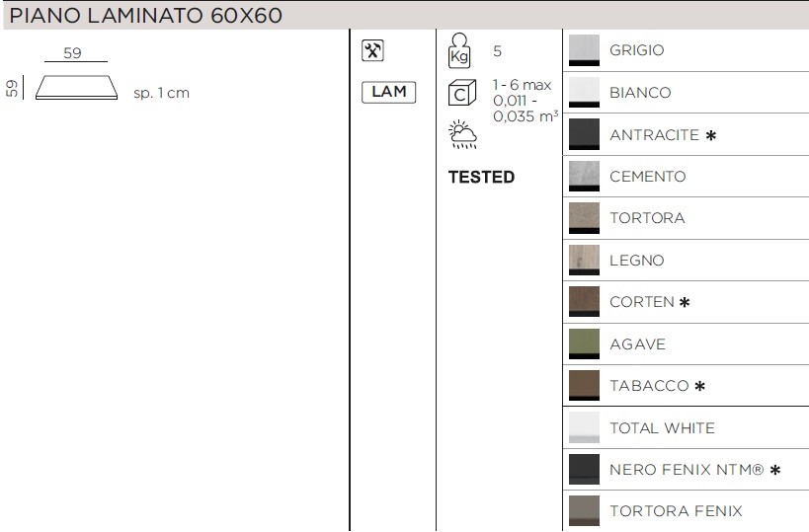Select the GRIGIO color swatch

(584, 50)
